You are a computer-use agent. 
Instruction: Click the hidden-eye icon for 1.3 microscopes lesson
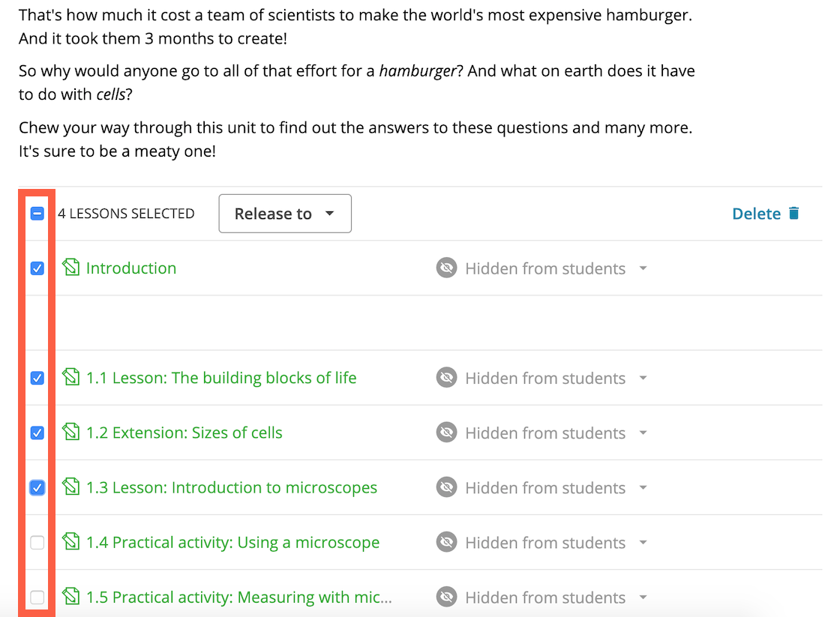click(446, 487)
